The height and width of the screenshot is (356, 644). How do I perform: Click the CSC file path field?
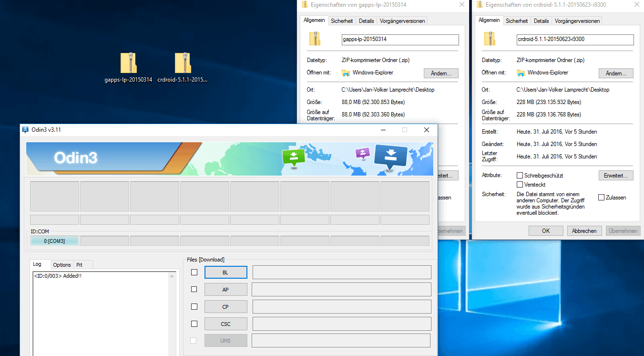(342, 324)
